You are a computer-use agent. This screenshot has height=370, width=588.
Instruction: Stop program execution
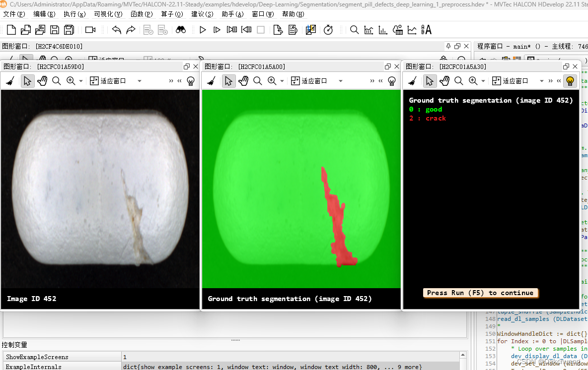[x=261, y=30]
